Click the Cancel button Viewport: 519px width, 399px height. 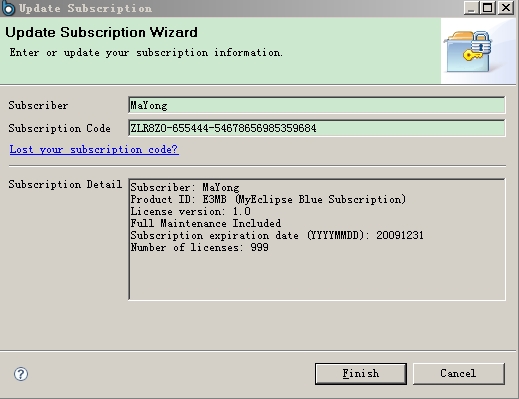click(459, 373)
